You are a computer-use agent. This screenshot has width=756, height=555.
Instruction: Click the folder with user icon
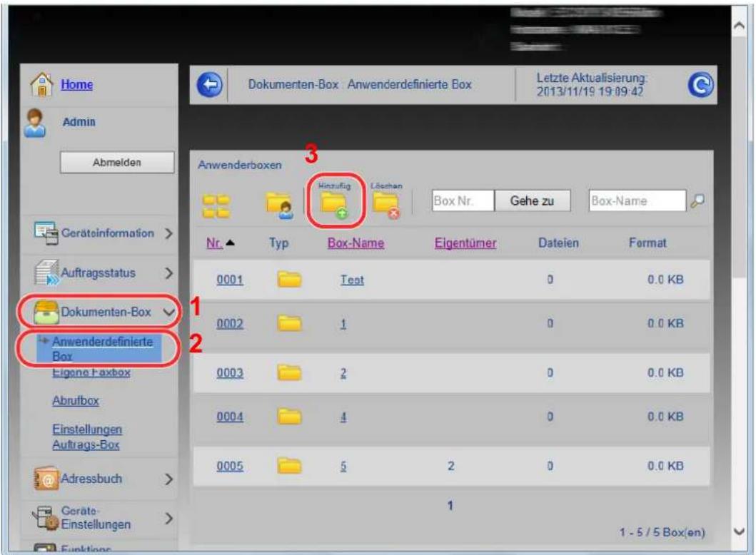(x=280, y=205)
